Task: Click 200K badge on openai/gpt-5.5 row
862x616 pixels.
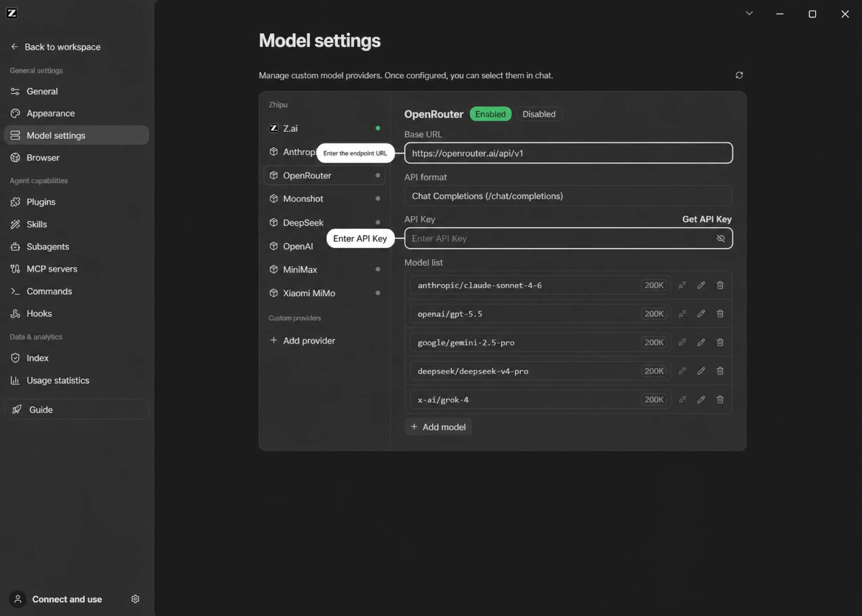Action: pos(654,314)
